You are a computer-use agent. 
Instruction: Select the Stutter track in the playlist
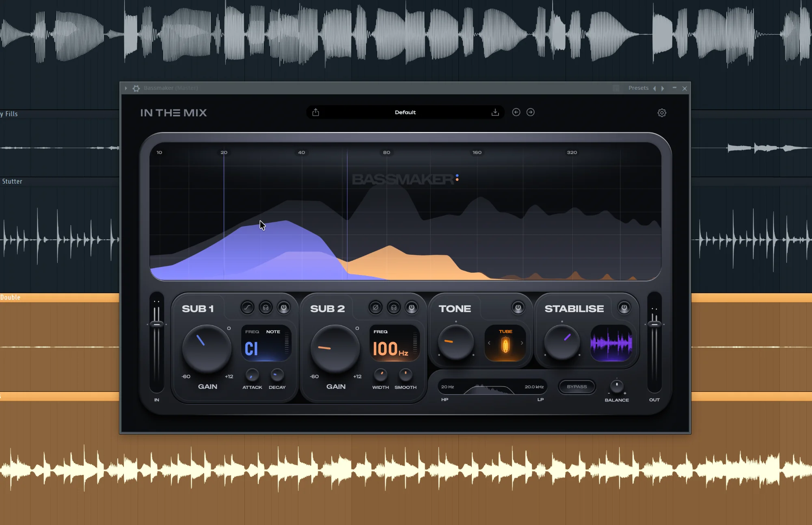pyautogui.click(x=12, y=181)
